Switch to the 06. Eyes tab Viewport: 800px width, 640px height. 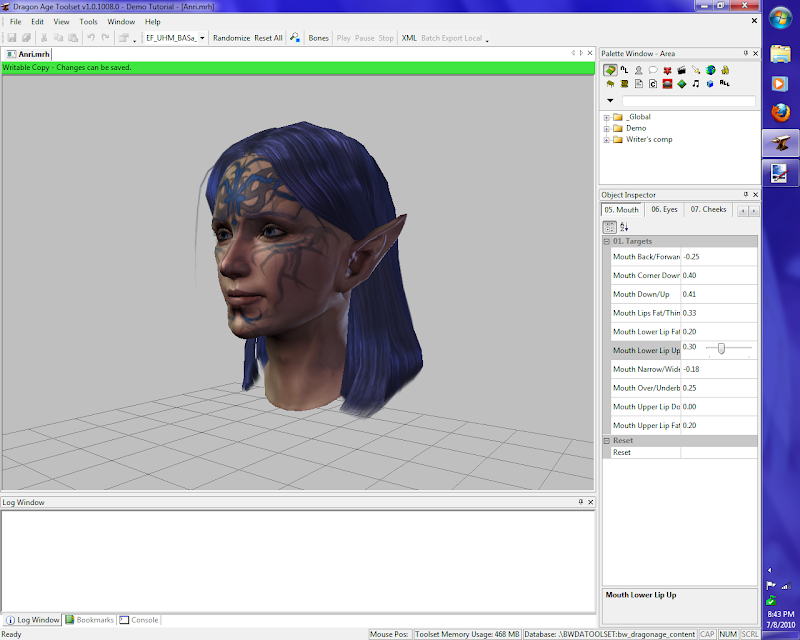point(663,210)
